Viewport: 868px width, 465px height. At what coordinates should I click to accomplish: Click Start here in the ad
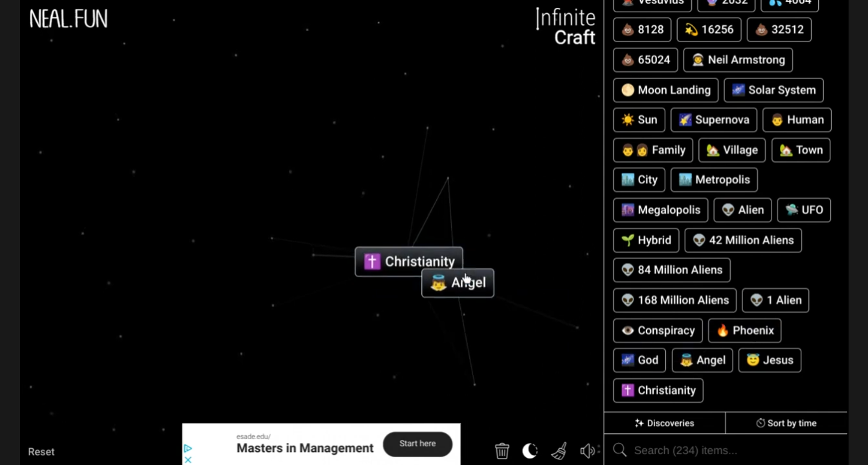coord(418,444)
